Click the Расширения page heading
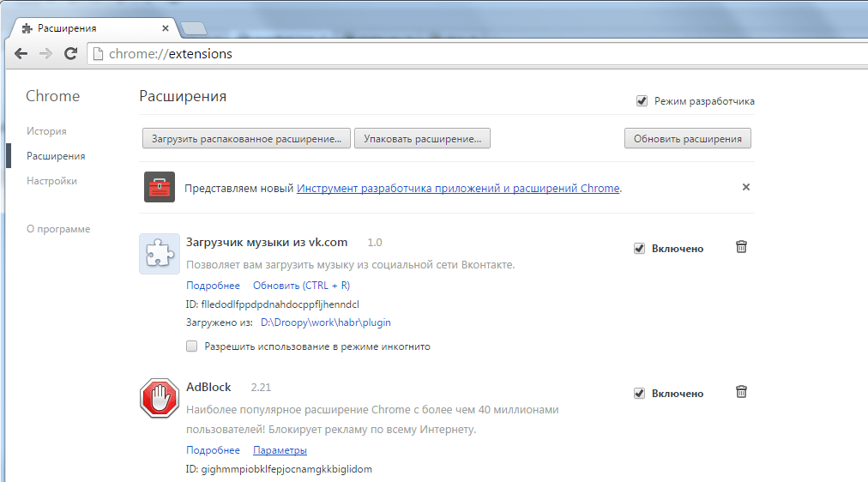 183,96
